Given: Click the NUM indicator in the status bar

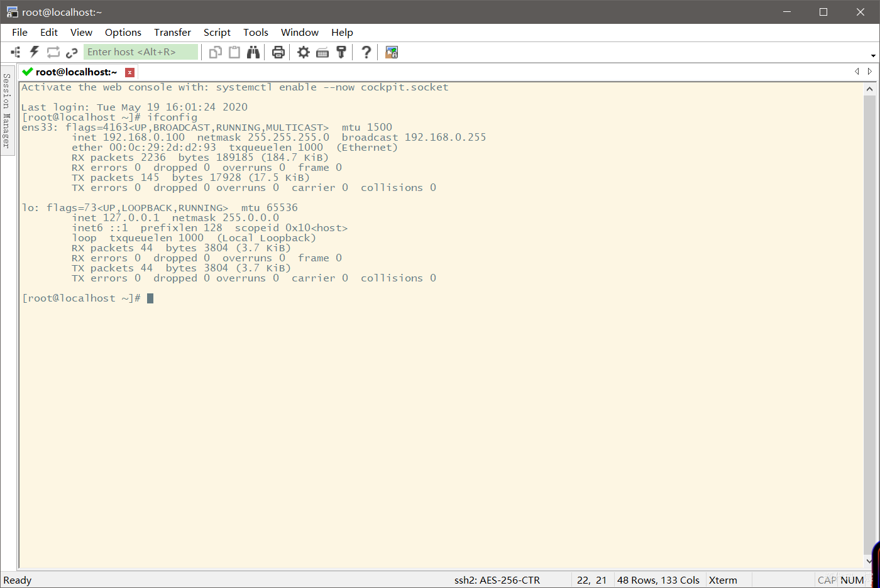Looking at the screenshot, I should pos(852,580).
